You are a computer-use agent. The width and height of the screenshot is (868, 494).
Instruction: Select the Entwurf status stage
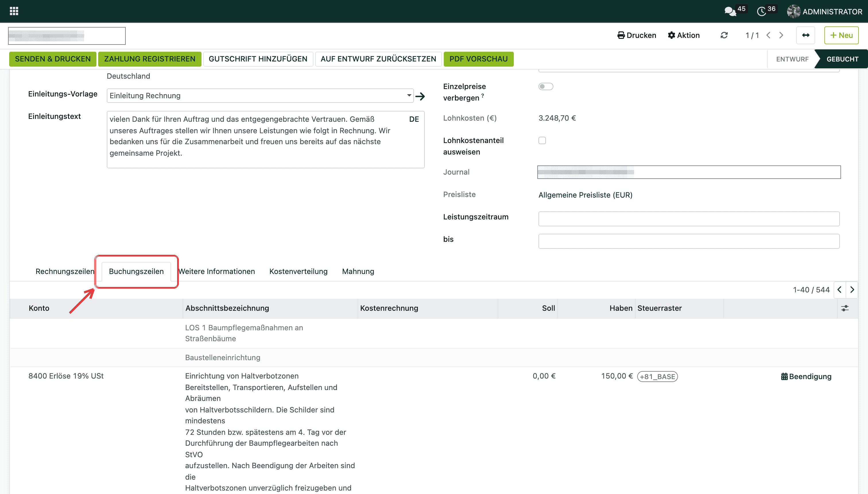792,59
